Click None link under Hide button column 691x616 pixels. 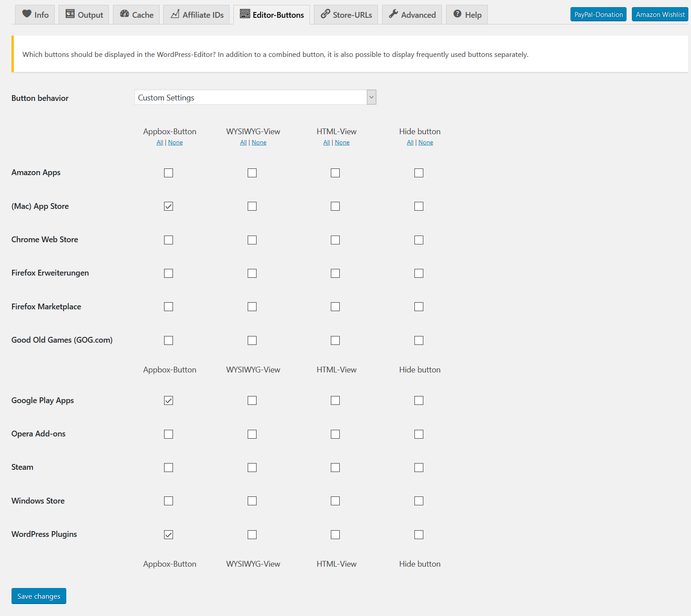tap(426, 143)
